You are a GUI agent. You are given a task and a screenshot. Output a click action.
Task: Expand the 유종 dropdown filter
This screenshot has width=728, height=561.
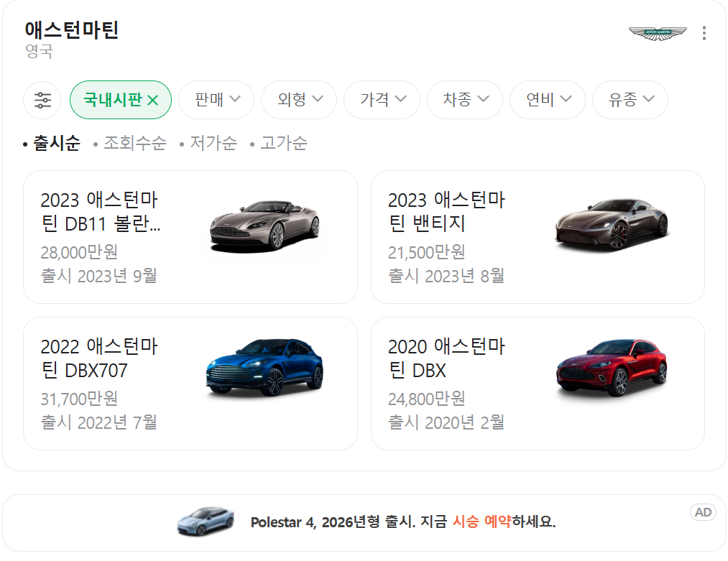[x=630, y=100]
